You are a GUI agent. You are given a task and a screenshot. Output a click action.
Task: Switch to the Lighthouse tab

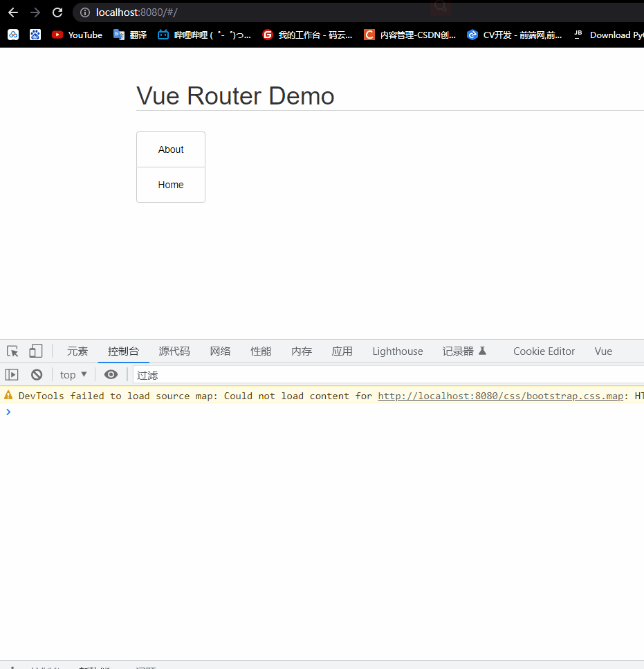(x=398, y=351)
